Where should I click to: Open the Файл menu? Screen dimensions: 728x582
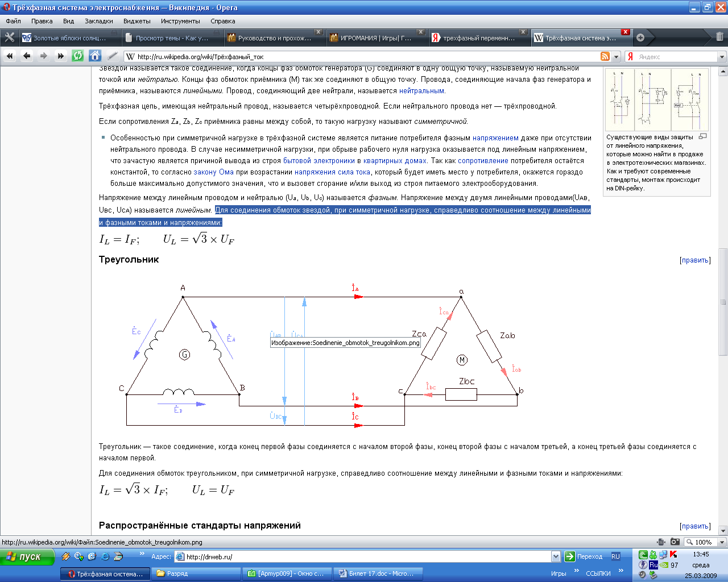[x=14, y=21]
